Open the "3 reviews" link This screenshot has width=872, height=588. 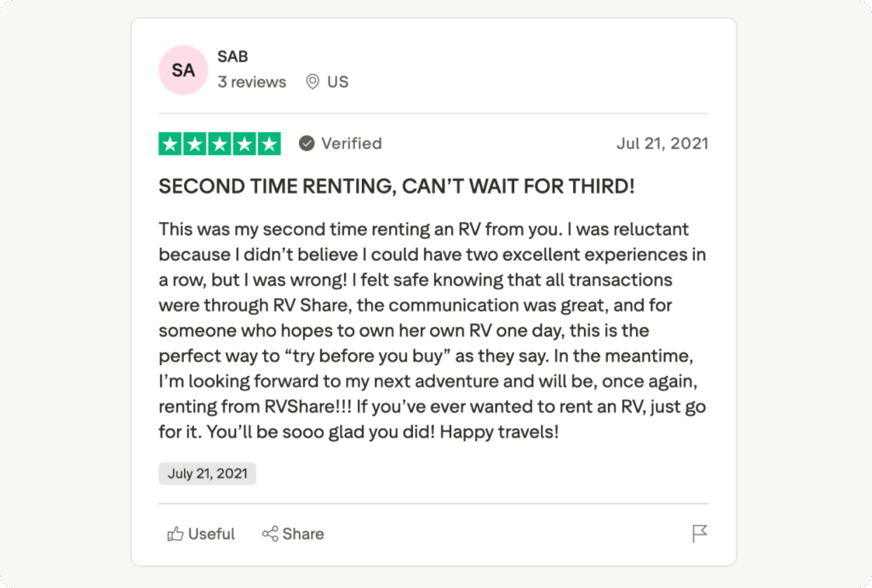[251, 82]
